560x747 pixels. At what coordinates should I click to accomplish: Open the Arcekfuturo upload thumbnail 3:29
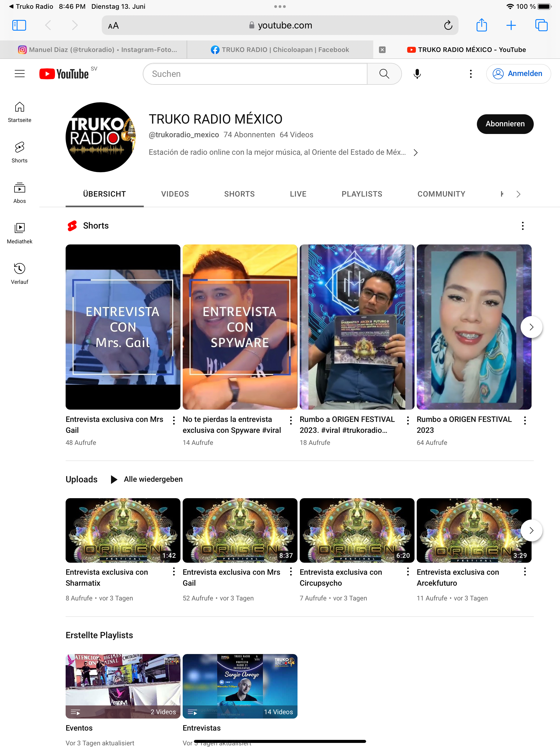[474, 530]
